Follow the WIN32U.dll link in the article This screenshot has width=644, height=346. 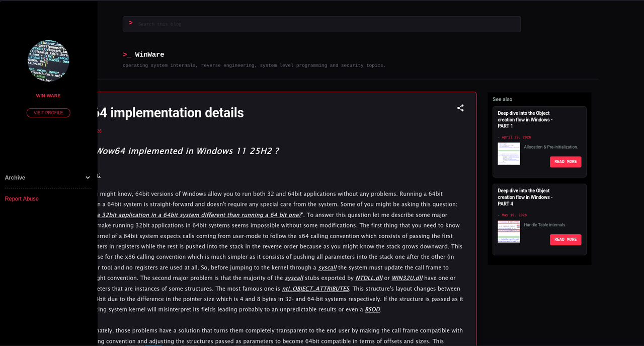[408, 278]
